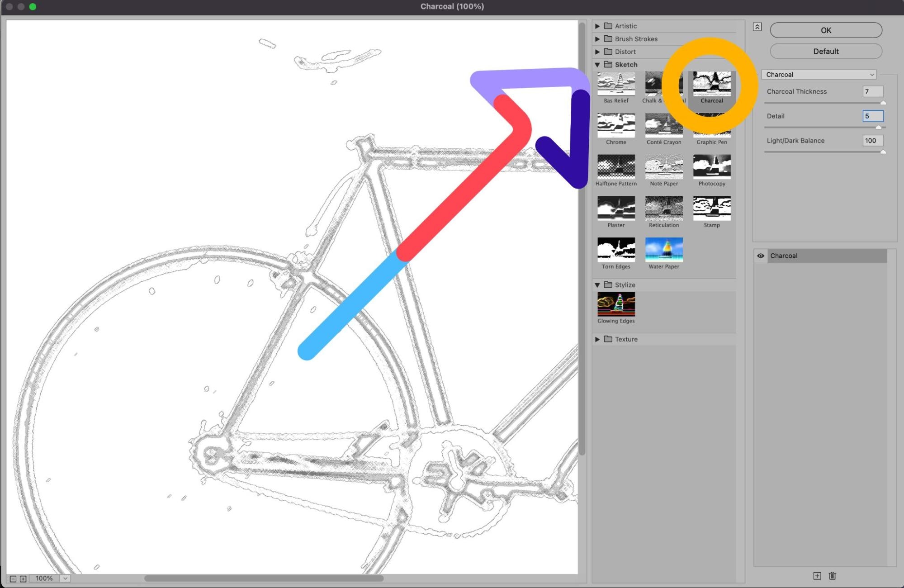This screenshot has width=904, height=588.
Task: Select the Bas Relief filter thumbnail
Action: point(616,84)
